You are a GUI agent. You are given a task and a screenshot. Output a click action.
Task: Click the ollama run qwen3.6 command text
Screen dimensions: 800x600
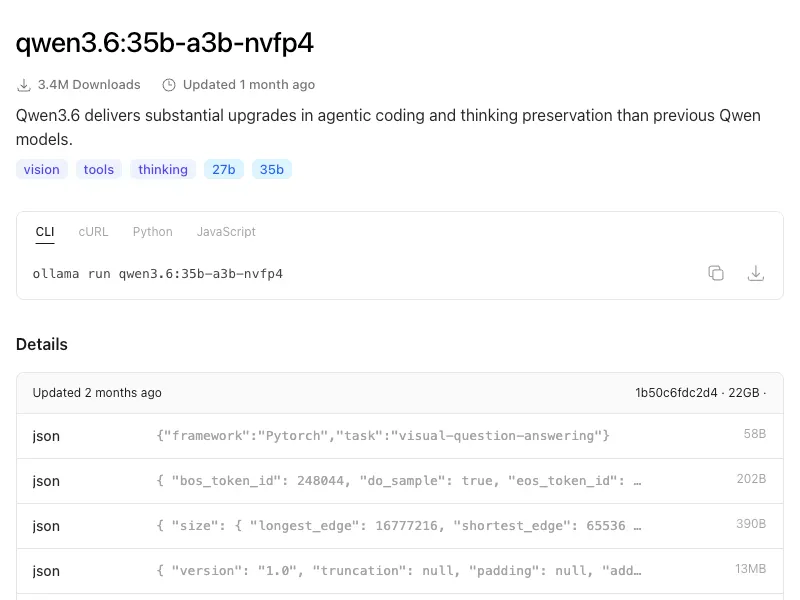(158, 274)
